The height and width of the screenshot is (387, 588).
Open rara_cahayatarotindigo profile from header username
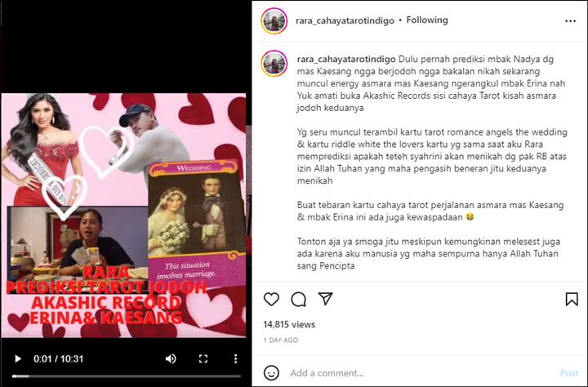345,20
